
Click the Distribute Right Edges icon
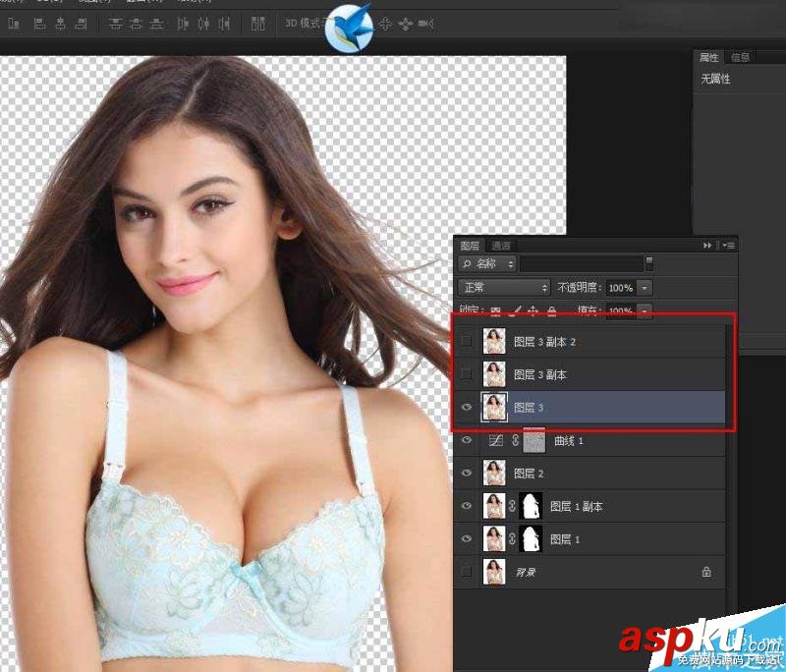pyautogui.click(x=224, y=23)
